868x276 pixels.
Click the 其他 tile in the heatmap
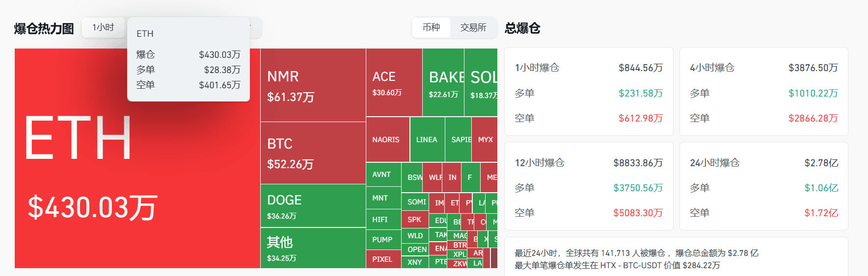click(x=313, y=248)
